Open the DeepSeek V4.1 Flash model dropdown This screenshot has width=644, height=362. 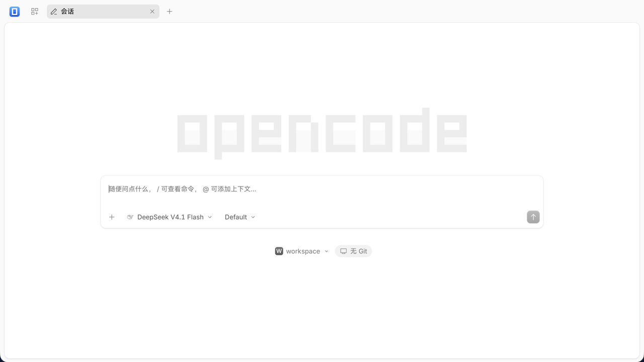coord(170,217)
